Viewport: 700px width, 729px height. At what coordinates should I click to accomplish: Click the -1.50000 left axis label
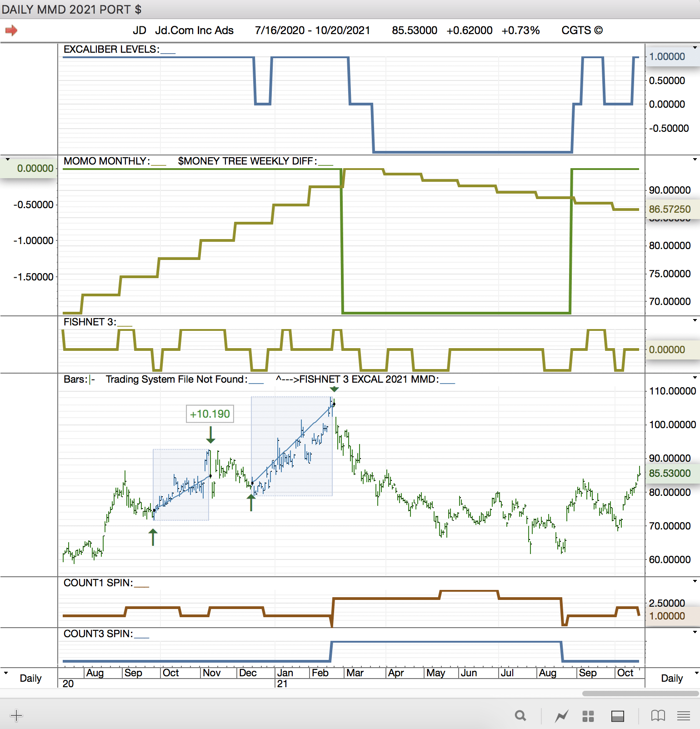coord(34,277)
